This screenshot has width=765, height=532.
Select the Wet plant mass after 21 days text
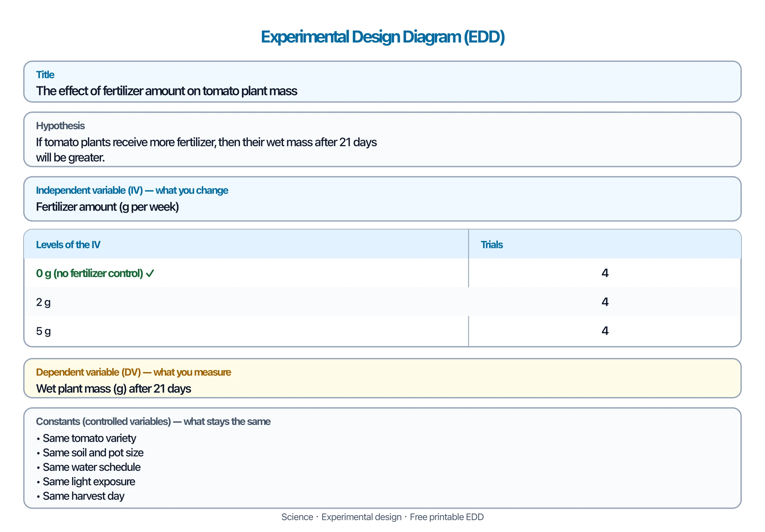pyautogui.click(x=113, y=389)
